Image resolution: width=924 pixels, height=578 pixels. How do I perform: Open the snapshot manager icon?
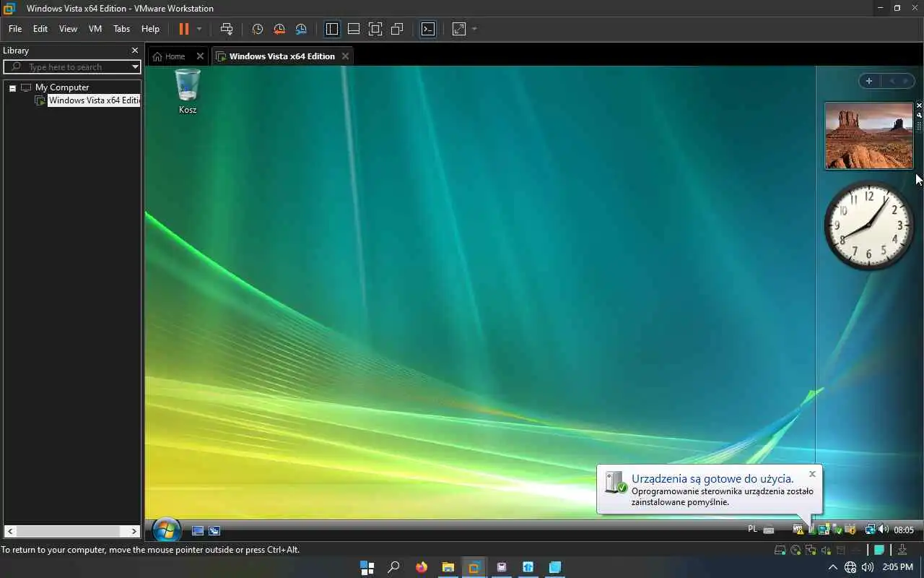301,29
